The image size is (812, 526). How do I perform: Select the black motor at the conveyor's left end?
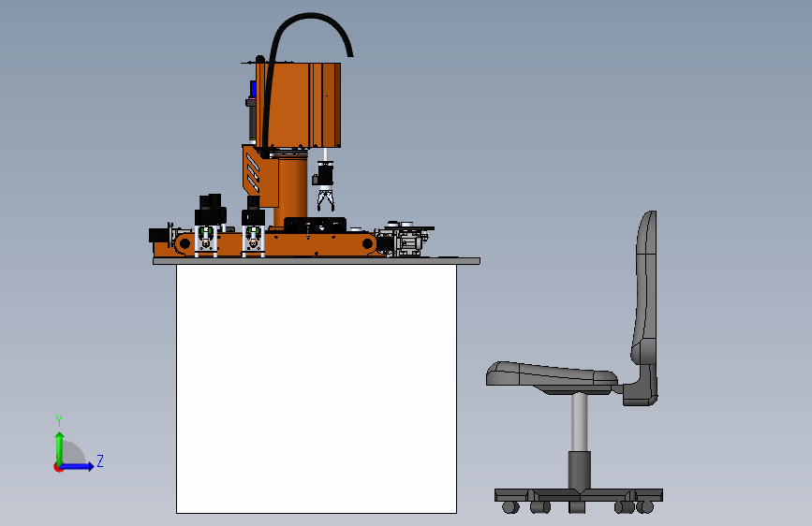(x=158, y=236)
